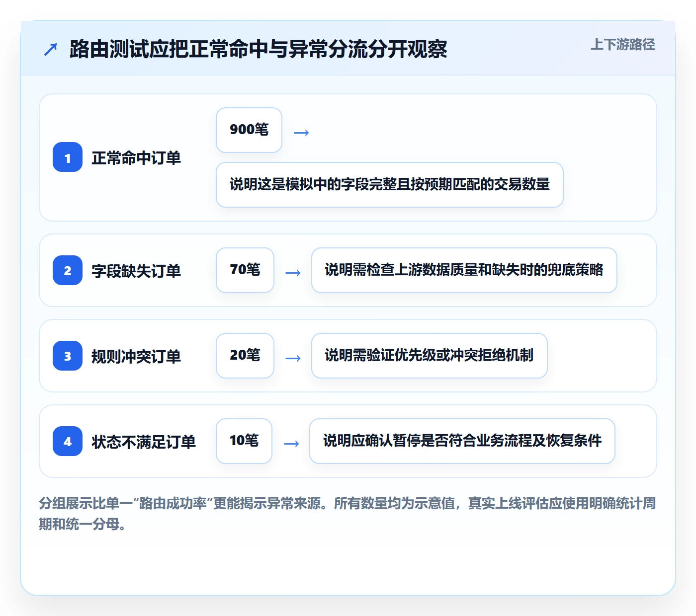Click the 70笔 count box

245,270
